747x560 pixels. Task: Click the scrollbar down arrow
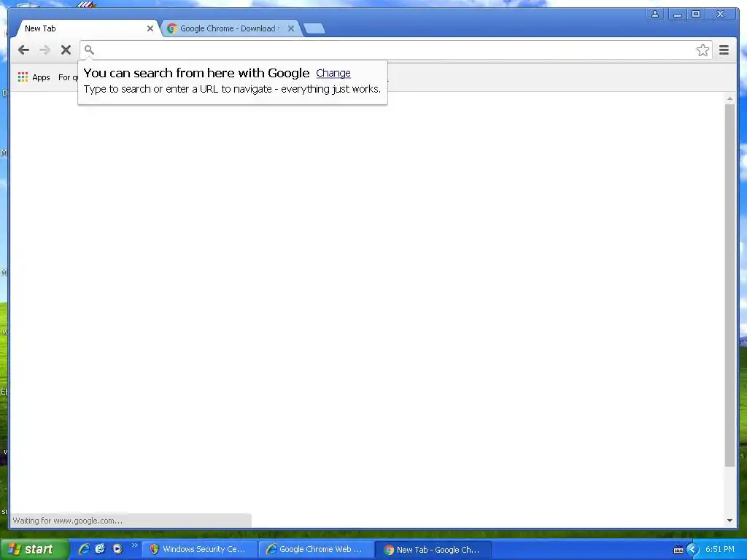point(729,521)
